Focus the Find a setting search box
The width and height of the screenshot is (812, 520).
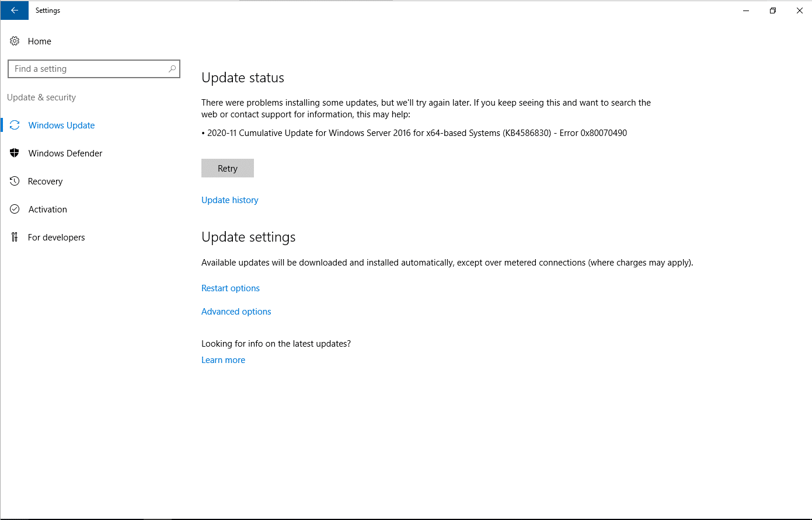coord(94,69)
